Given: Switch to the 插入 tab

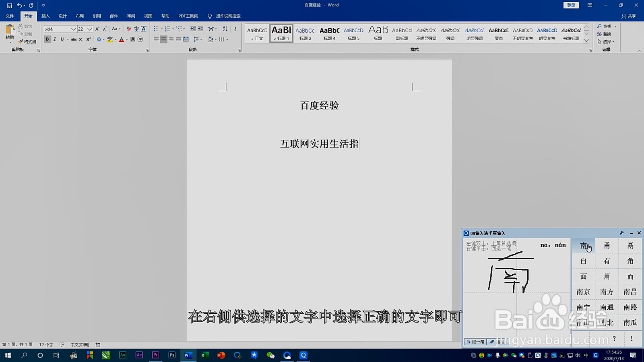Looking at the screenshot, I should (45, 16).
